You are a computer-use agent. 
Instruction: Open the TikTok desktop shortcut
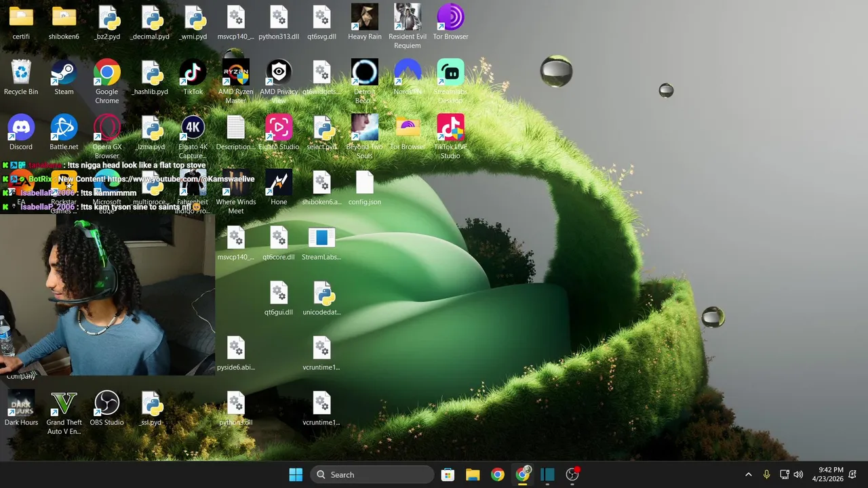click(x=193, y=77)
